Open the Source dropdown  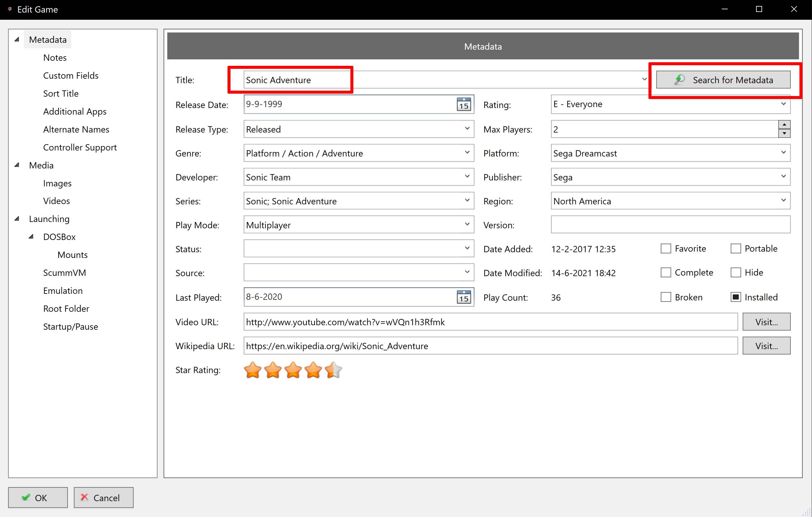coord(467,272)
